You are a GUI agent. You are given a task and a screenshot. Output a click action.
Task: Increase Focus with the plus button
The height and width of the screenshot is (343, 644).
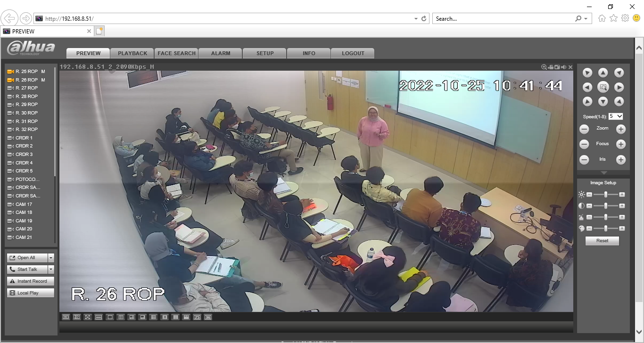[621, 144]
